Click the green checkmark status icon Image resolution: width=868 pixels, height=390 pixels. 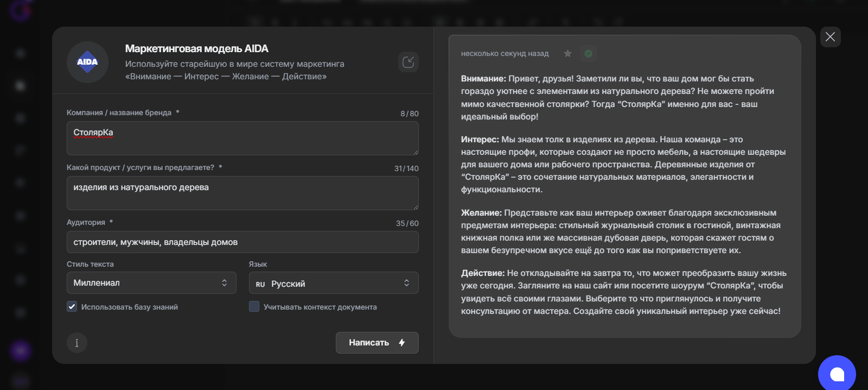point(588,53)
